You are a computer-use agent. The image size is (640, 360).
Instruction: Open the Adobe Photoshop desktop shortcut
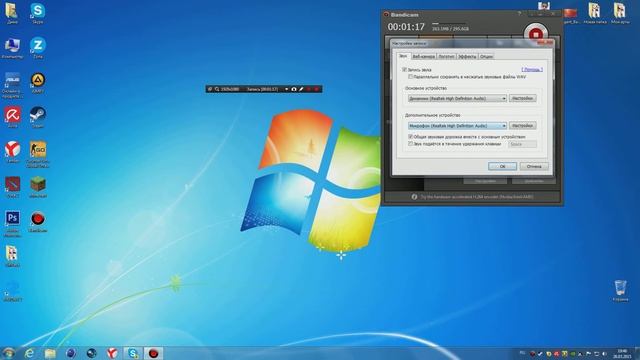coord(12,223)
